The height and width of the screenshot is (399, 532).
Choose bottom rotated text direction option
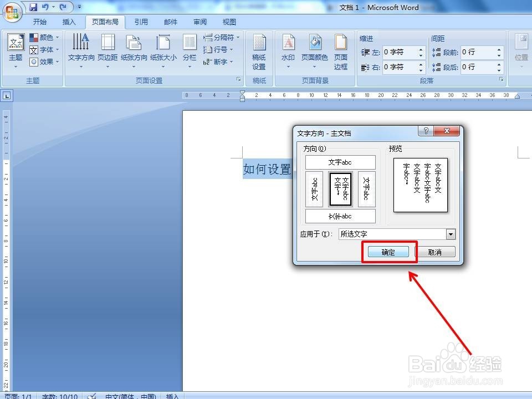340,216
